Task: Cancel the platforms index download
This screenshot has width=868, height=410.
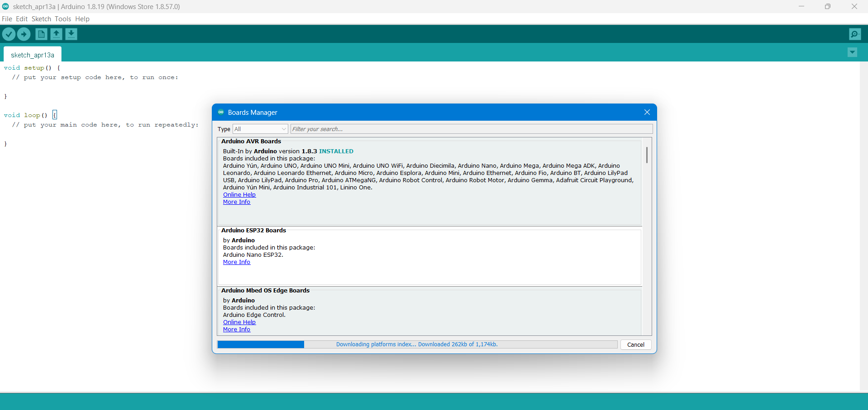Action: tap(636, 344)
